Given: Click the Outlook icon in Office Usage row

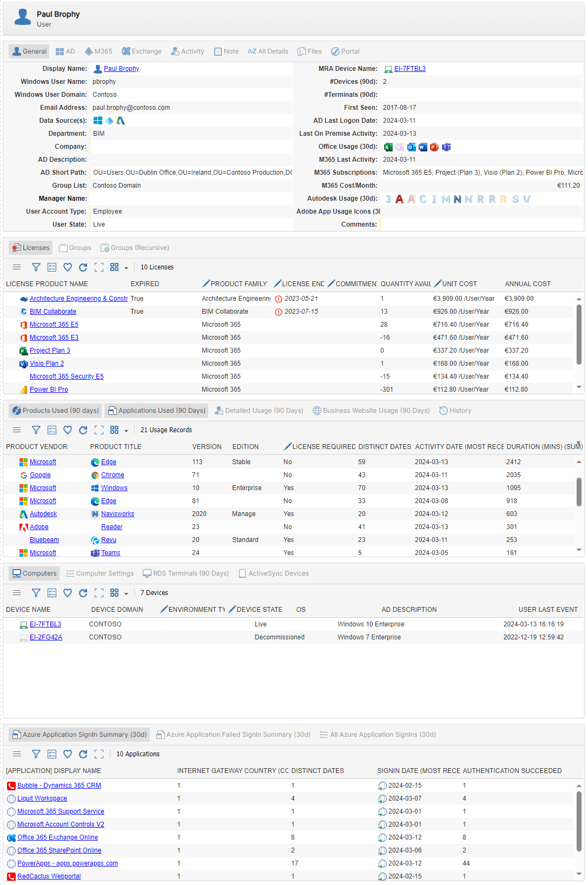Looking at the screenshot, I should 411,147.
